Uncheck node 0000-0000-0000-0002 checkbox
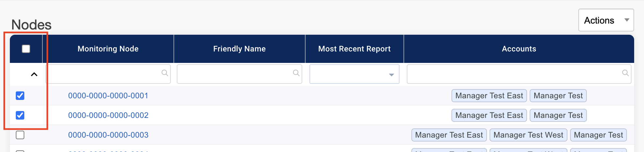 click(x=20, y=115)
